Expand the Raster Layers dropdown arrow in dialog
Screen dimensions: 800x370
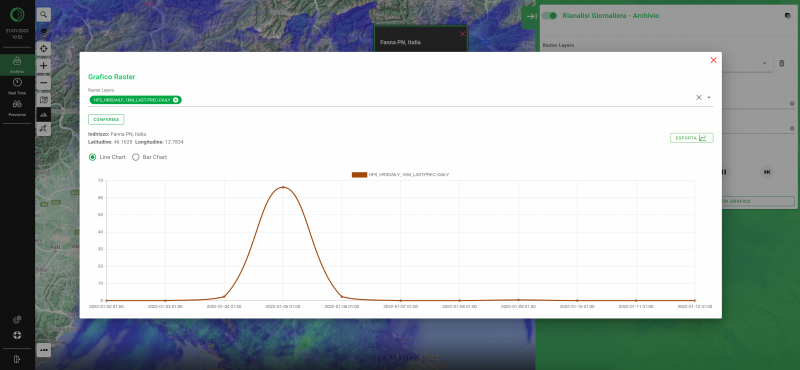[709, 97]
